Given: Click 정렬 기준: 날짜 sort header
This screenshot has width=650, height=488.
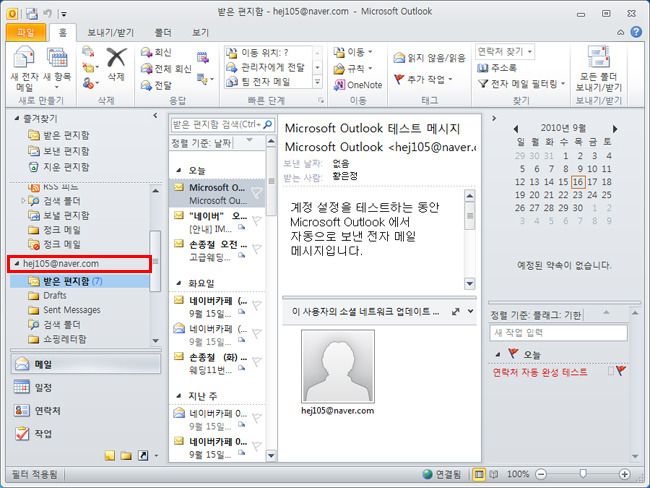Looking at the screenshot, I should (201, 143).
